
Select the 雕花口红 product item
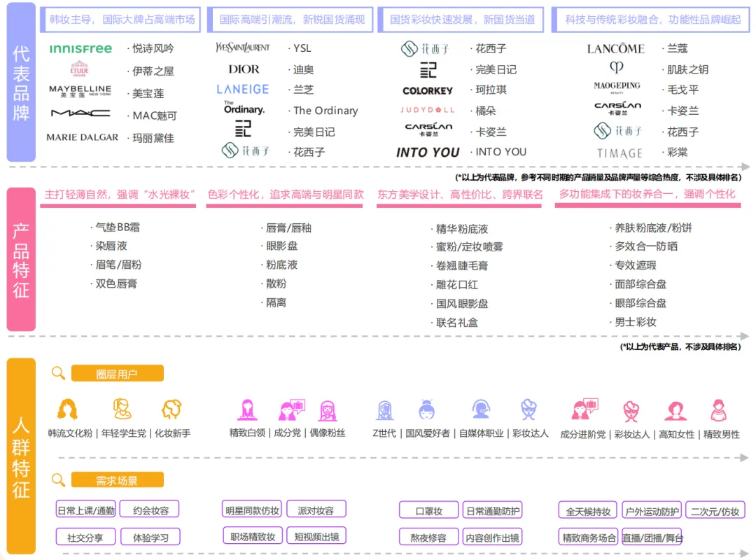tap(455, 285)
